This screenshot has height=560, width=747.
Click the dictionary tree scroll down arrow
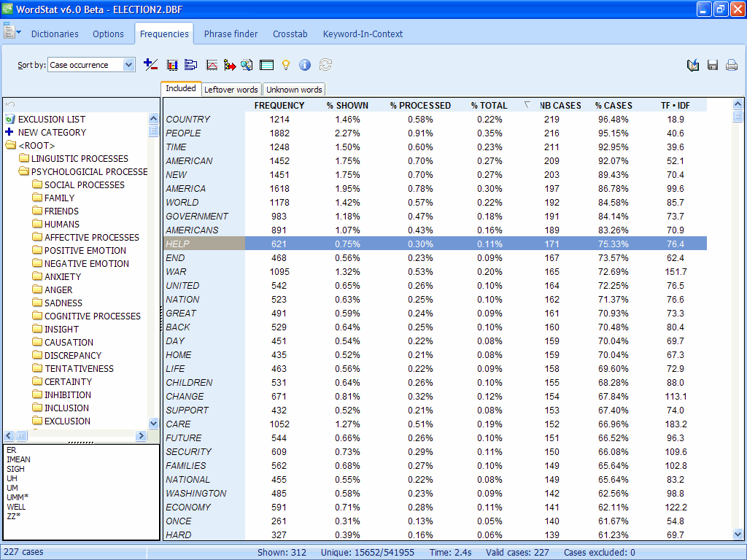coord(153,423)
